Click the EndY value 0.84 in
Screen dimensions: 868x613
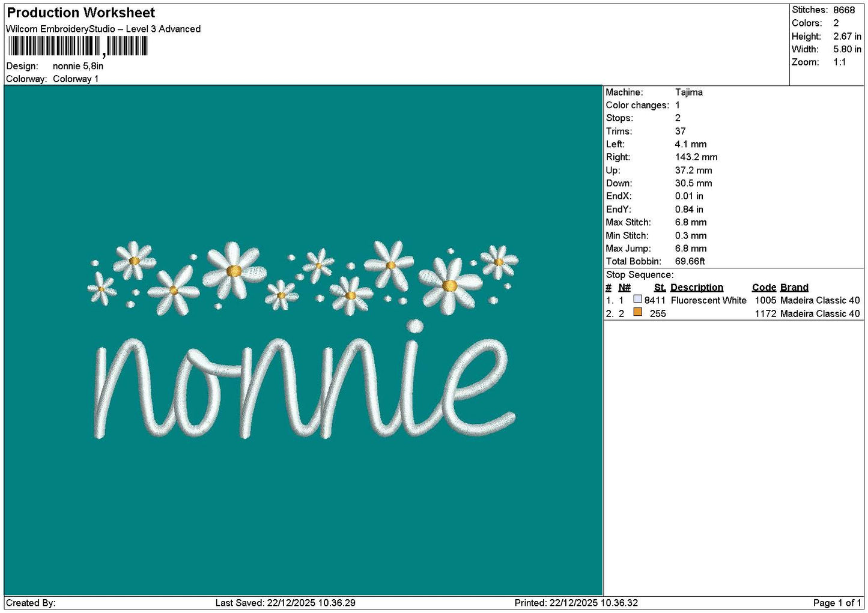click(689, 210)
